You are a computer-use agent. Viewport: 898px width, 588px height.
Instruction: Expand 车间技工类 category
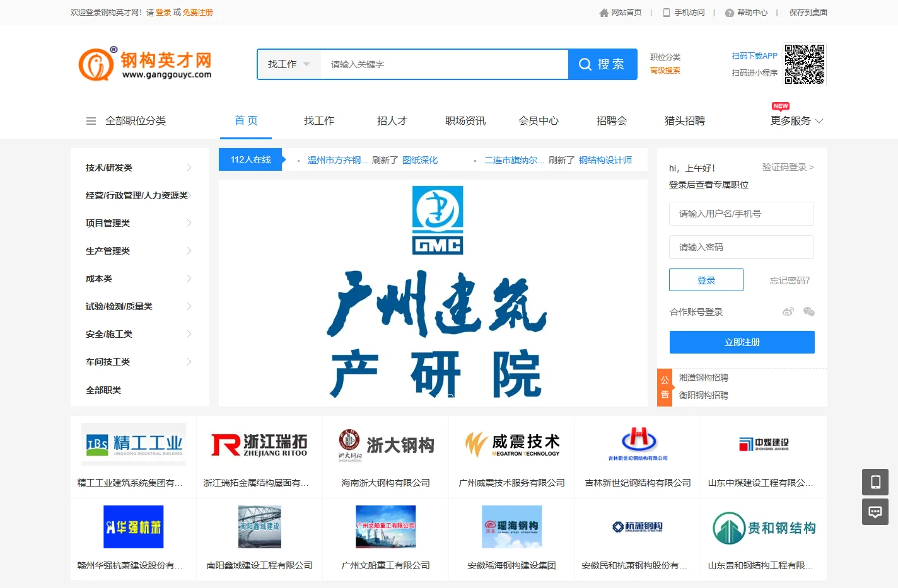tap(139, 362)
